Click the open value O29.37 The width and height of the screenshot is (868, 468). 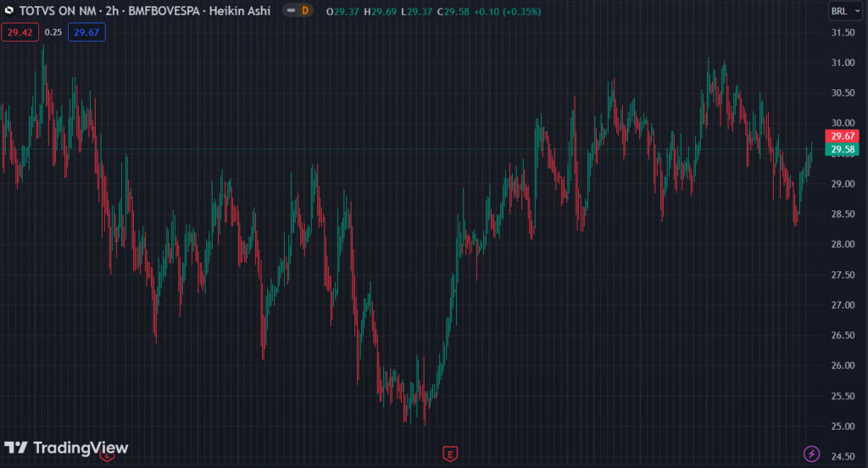click(x=342, y=12)
